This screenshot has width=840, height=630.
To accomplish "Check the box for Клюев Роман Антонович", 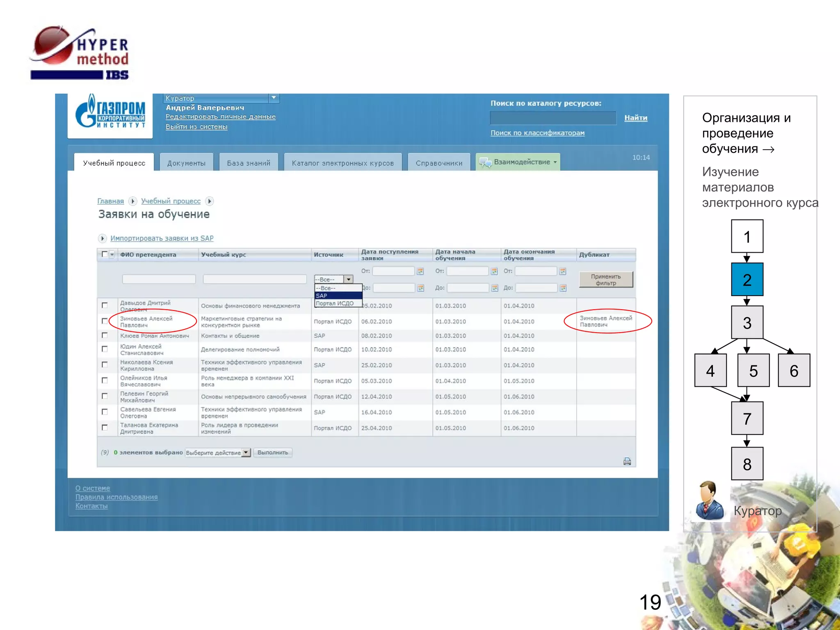I will click(x=105, y=336).
